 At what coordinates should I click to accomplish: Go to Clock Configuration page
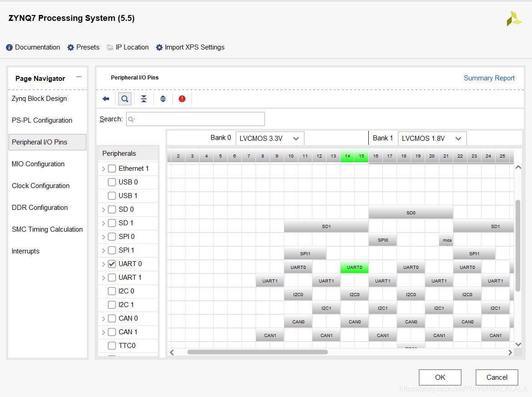click(x=41, y=186)
